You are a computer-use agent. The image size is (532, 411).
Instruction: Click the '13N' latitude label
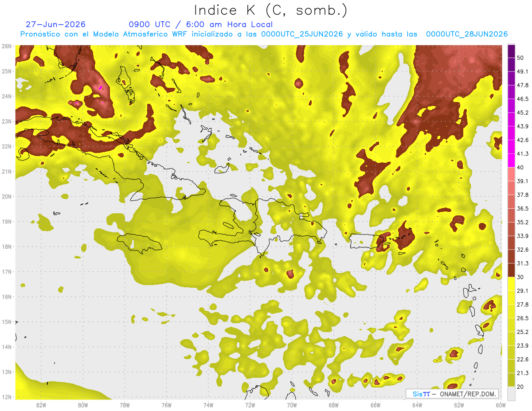[7, 372]
